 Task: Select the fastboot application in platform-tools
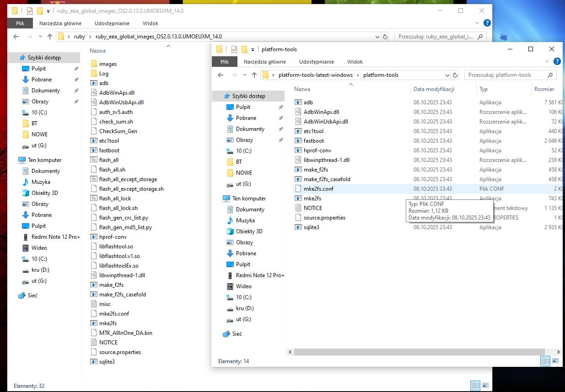point(313,141)
